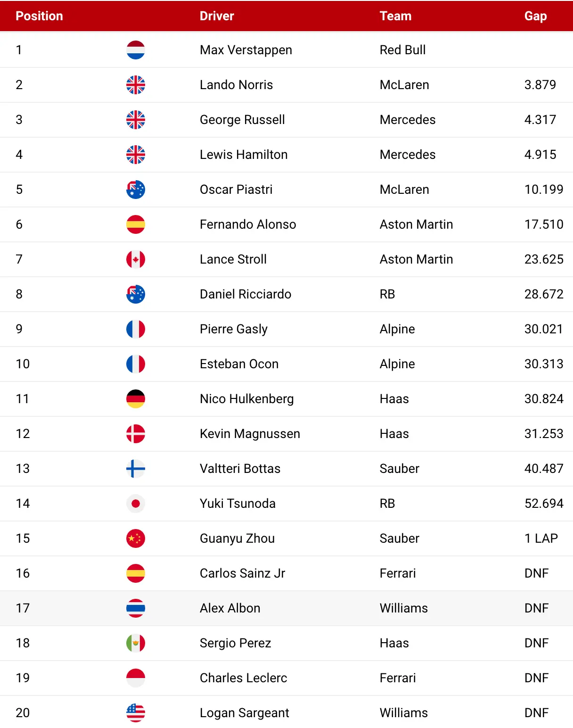The width and height of the screenshot is (573, 728).
Task: Click the US flag next to Logan Sargeant
Action: [136, 713]
